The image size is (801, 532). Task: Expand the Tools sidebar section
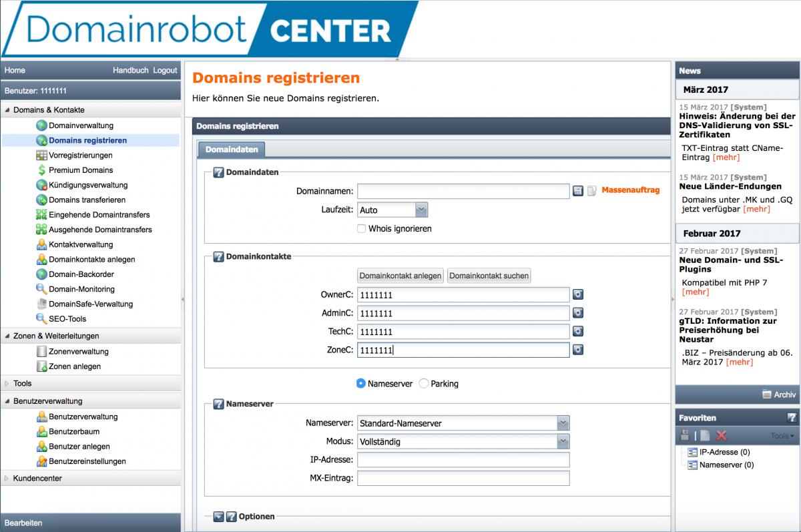coord(7,384)
